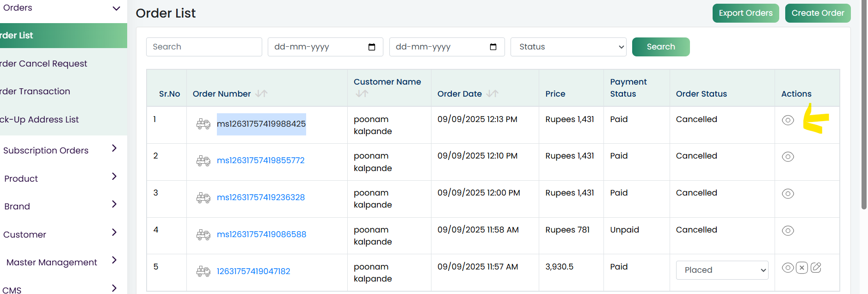View order 12631757419047182 eye icon

pyautogui.click(x=788, y=268)
